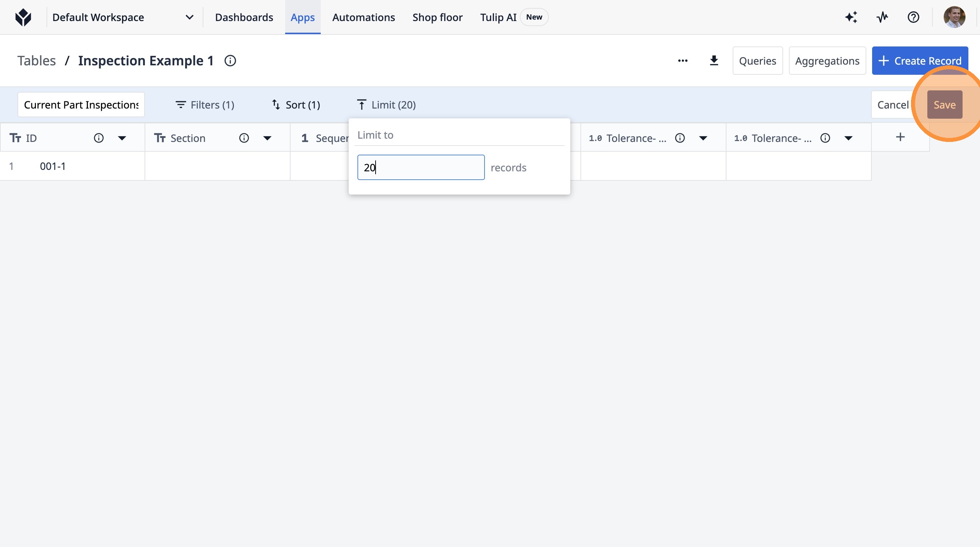Click the download table data icon
The width and height of the screenshot is (980, 547).
pyautogui.click(x=714, y=61)
